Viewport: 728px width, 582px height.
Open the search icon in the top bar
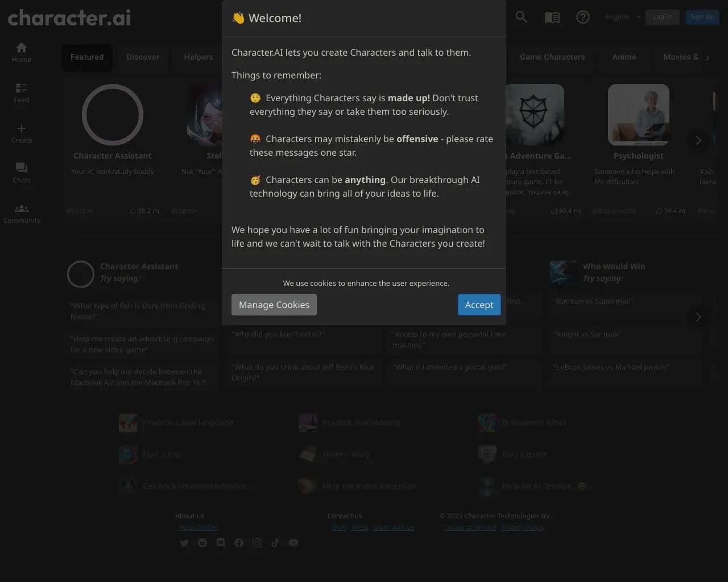(521, 17)
